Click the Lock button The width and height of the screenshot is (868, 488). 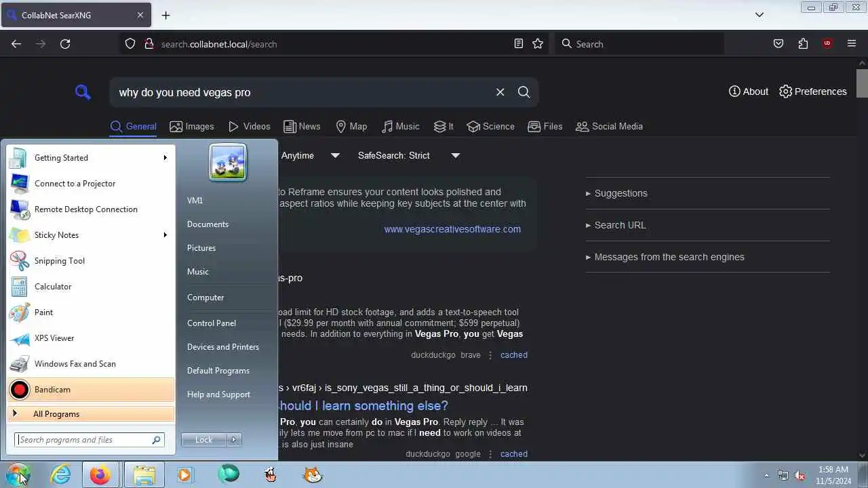point(204,439)
